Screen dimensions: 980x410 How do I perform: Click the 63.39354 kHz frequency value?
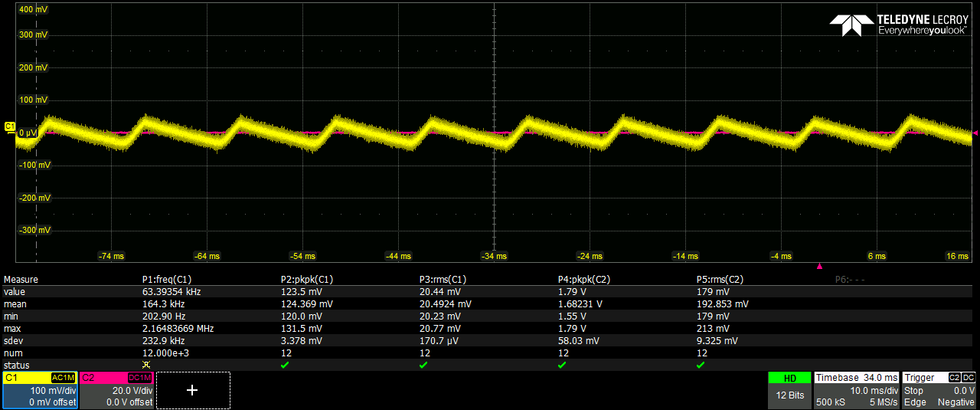point(171,292)
